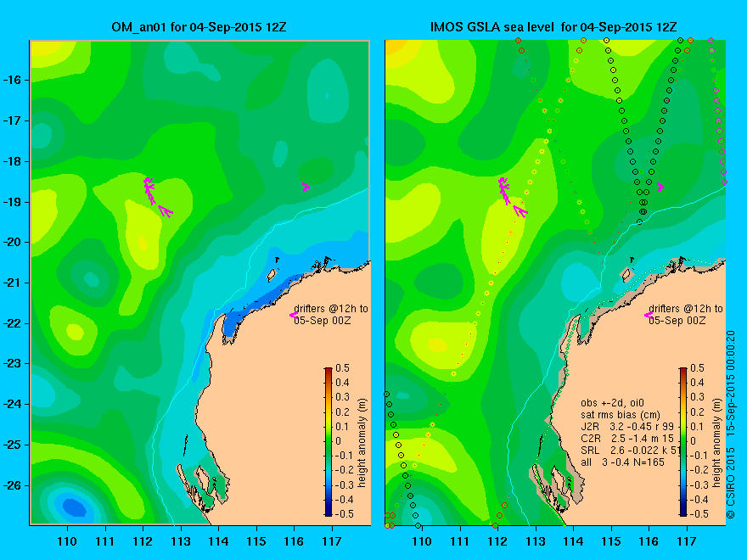Click the "05-Sep 00Z" label in the right map
Image resolution: width=747 pixels, height=560 pixels.
[x=677, y=321]
